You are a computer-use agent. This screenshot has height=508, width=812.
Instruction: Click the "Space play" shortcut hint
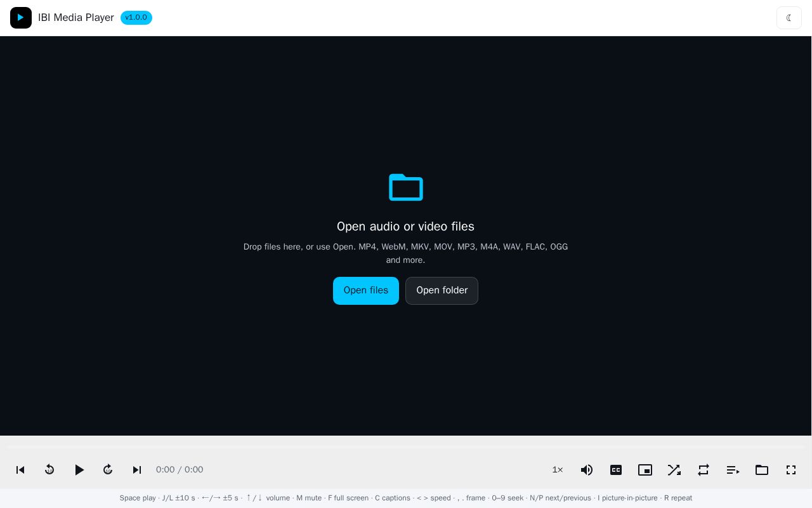pos(138,498)
